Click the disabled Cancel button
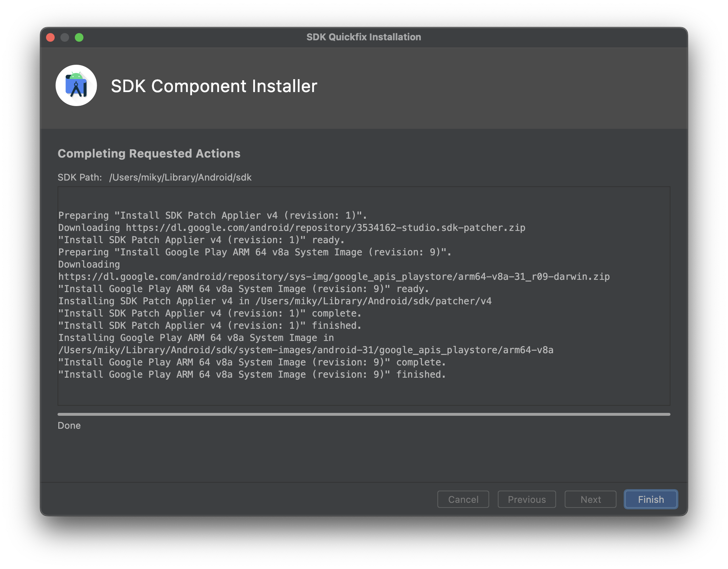Screen dimensions: 728x569 coord(463,499)
